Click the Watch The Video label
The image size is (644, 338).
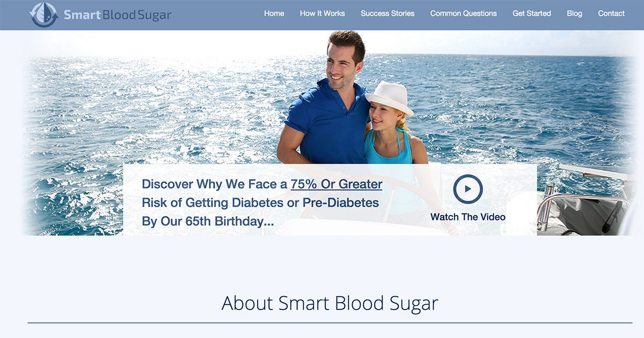tap(468, 217)
